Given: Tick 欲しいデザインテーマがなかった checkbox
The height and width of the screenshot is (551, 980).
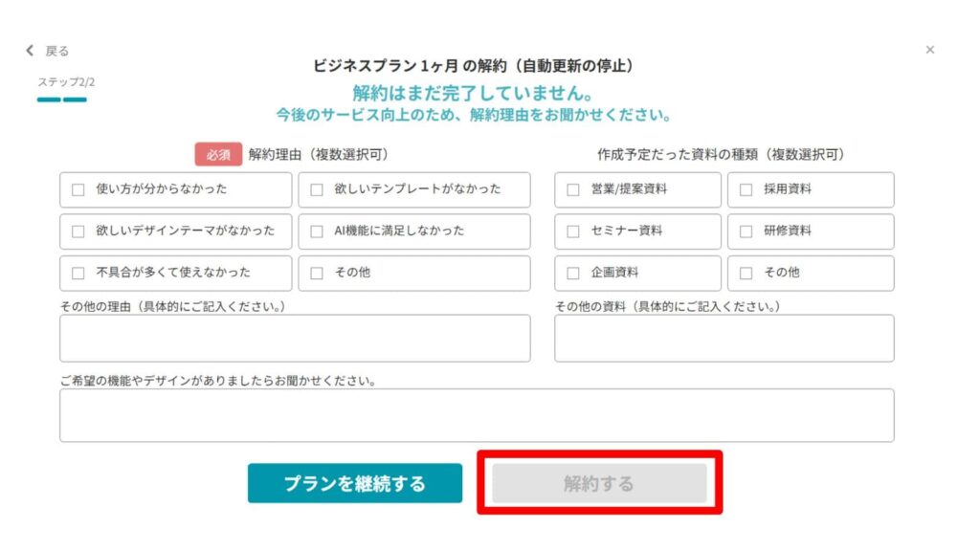Looking at the screenshot, I should pyautogui.click(x=78, y=231).
